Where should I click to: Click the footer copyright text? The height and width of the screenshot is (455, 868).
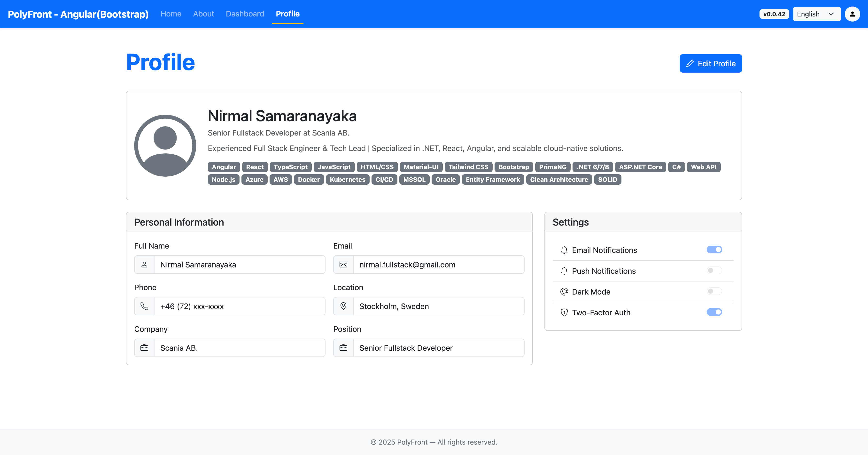(x=434, y=442)
